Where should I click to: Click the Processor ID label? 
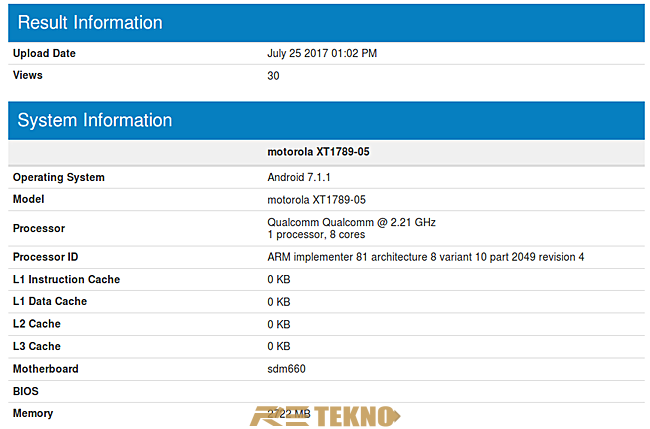pyautogui.click(x=45, y=257)
